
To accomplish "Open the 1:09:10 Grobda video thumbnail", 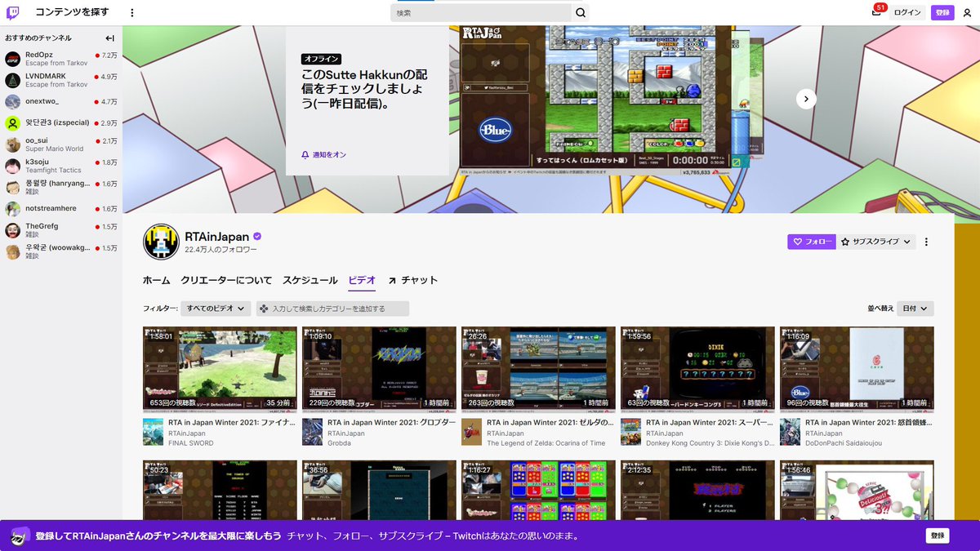I will [x=379, y=370].
